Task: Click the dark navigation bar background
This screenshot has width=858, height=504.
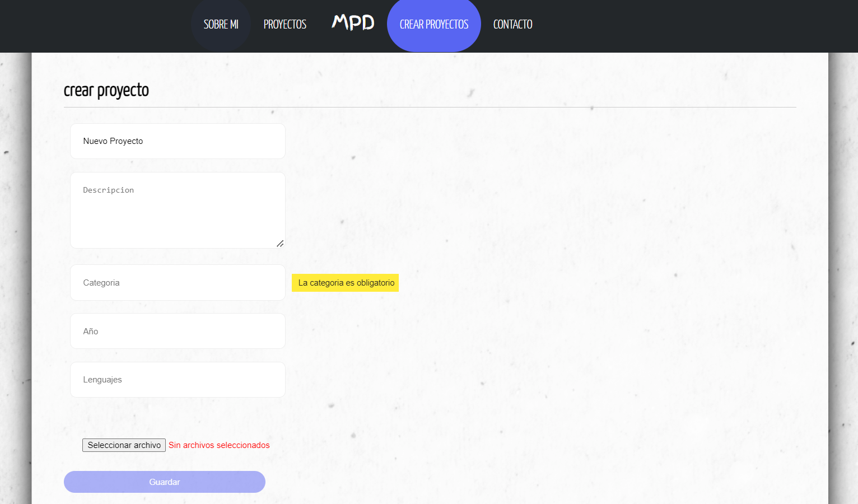Action: 672,24
